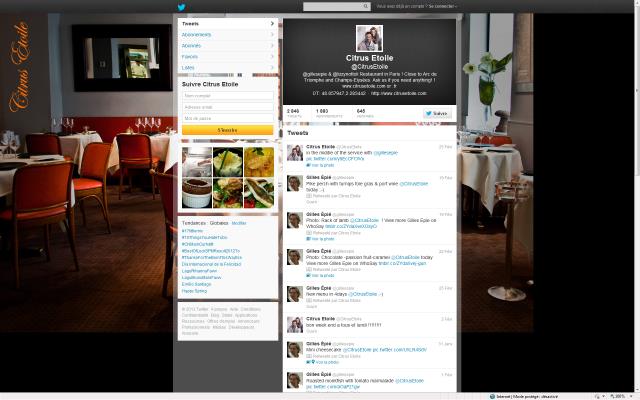Click the chevron arrow beside Listes
The image size is (640, 400).
[x=272, y=68]
